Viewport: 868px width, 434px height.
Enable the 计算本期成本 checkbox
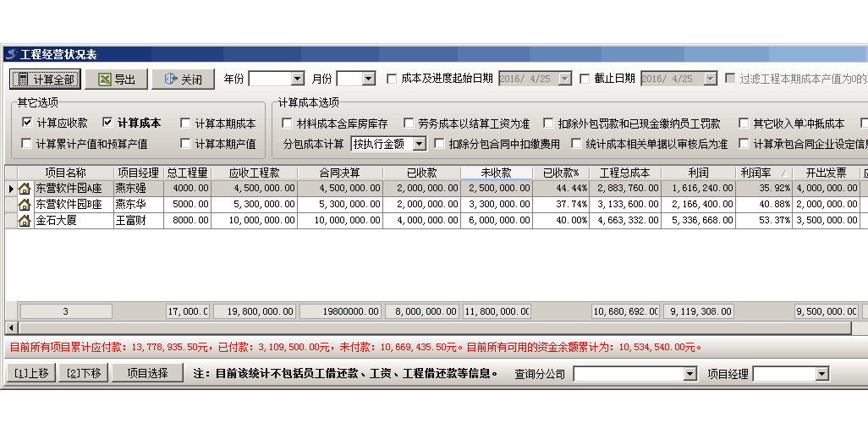coord(185,124)
